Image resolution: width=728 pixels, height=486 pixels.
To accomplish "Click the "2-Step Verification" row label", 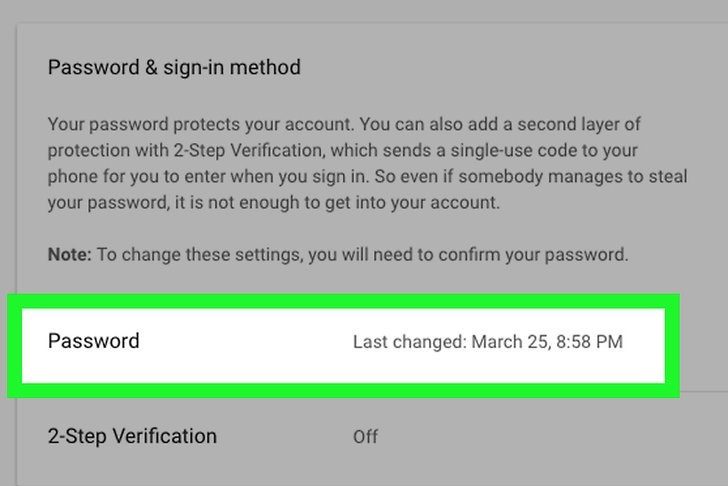I will coord(132,436).
